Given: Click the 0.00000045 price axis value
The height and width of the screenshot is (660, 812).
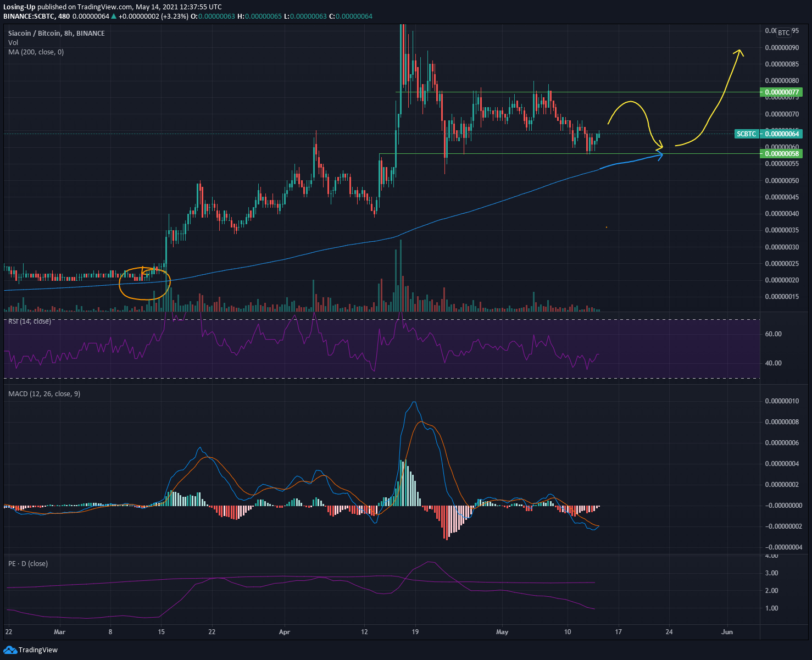Looking at the screenshot, I should pos(782,197).
